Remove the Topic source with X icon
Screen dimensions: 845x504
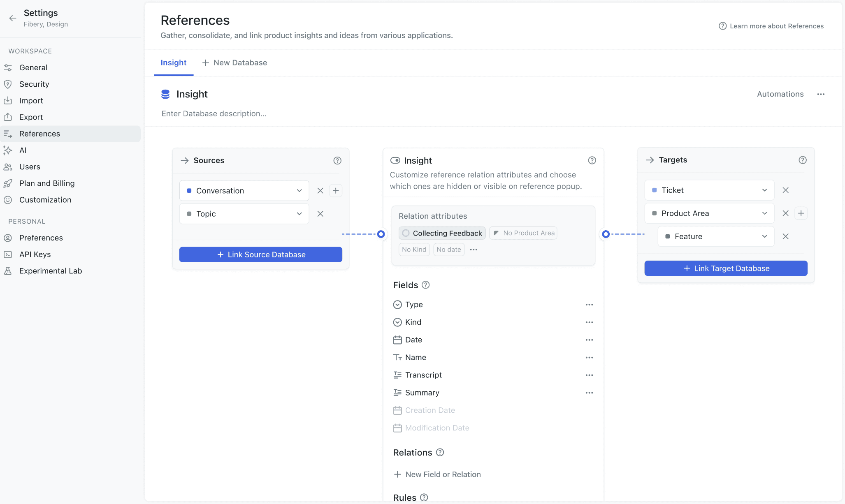pyautogui.click(x=320, y=214)
